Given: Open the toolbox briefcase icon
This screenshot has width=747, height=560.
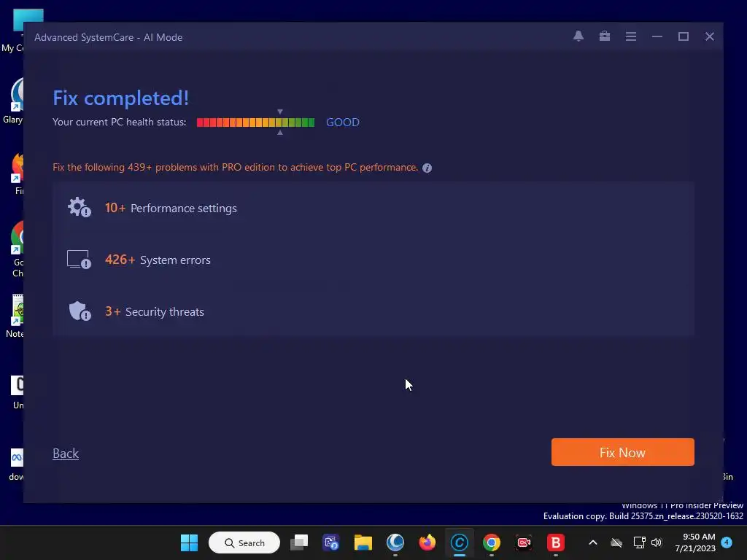Looking at the screenshot, I should 605,36.
